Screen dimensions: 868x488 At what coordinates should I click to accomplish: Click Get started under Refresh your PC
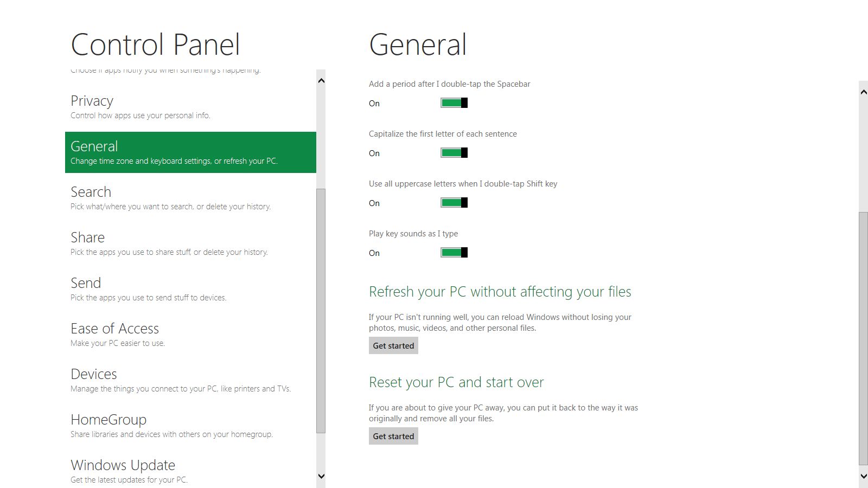click(x=393, y=345)
